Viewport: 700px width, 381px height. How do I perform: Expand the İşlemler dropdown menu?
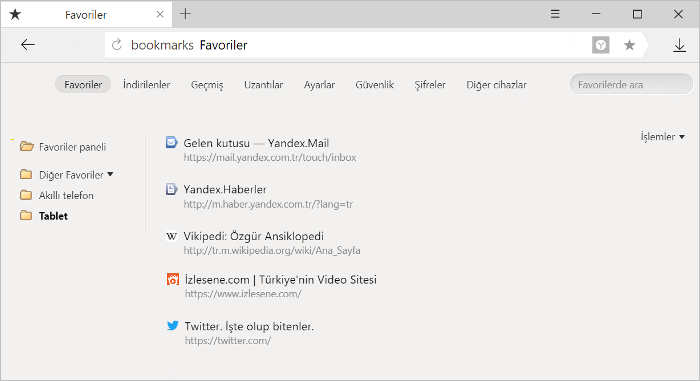pos(662,137)
